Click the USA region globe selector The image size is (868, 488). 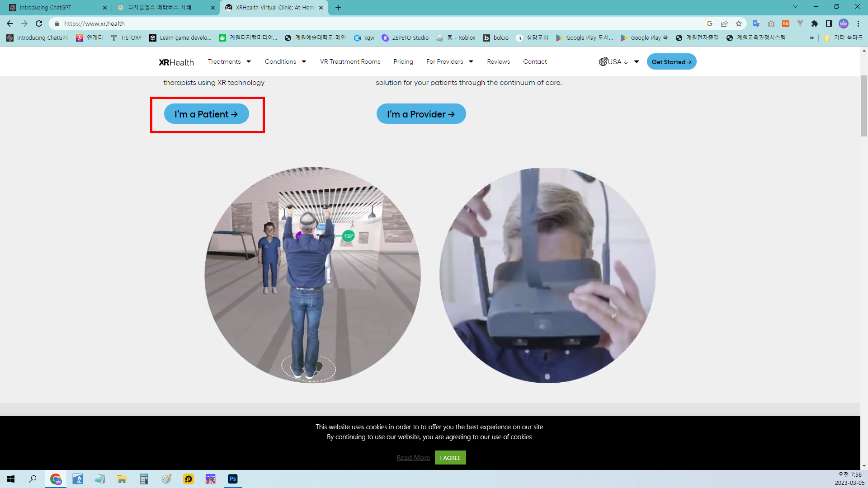pos(613,62)
